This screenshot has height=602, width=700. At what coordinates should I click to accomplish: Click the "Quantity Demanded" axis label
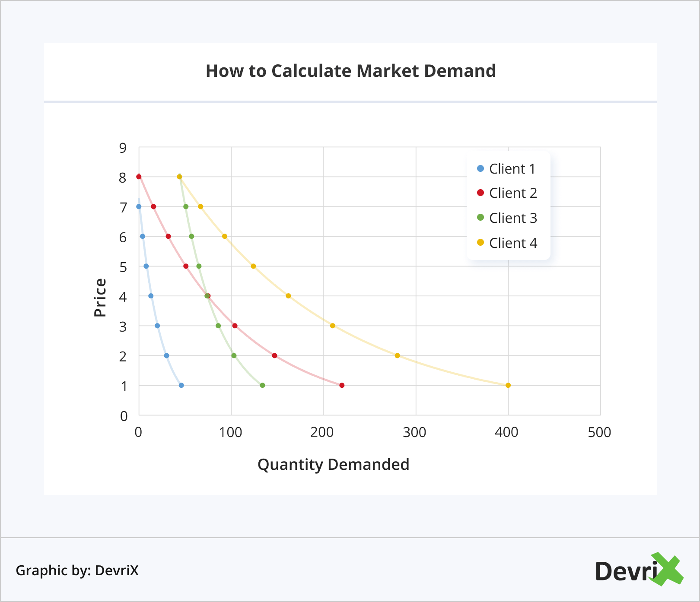tap(333, 464)
